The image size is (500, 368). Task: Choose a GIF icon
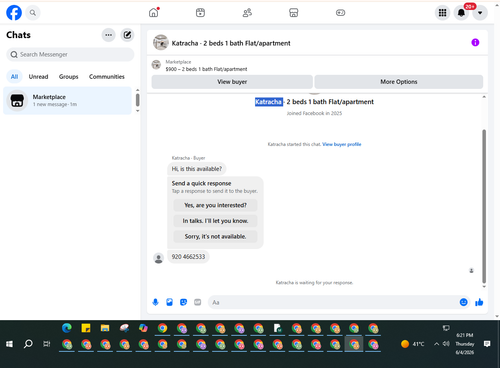[x=198, y=302]
